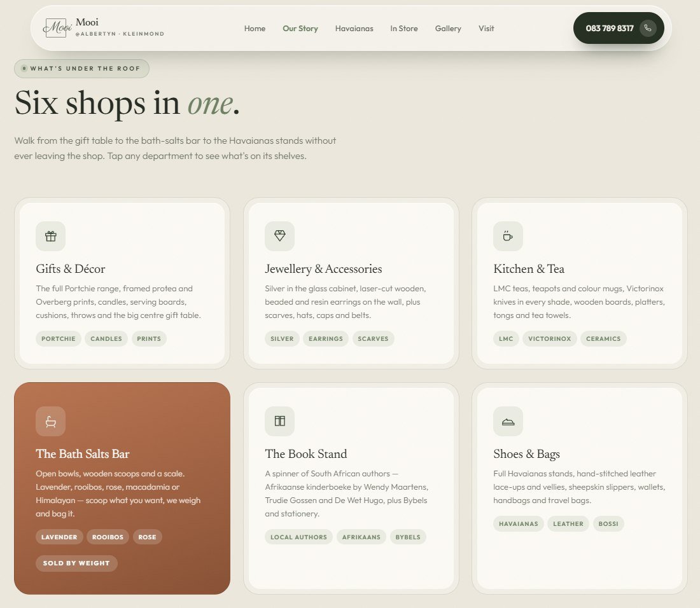Click the CANDLES tag
Image resolution: width=700 pixels, height=608 pixels.
(x=106, y=338)
